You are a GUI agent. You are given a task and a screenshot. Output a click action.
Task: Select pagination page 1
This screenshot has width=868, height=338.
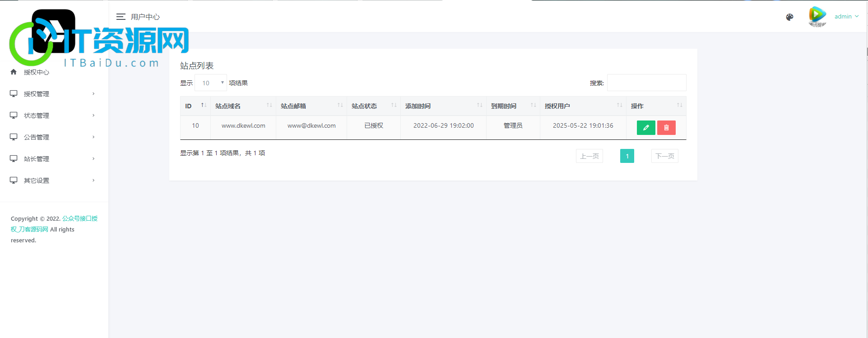click(627, 156)
